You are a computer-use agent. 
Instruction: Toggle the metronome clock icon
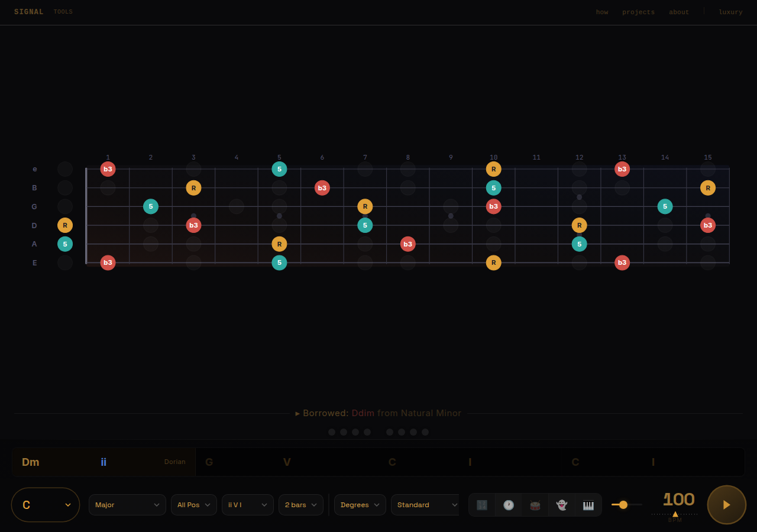(509, 505)
